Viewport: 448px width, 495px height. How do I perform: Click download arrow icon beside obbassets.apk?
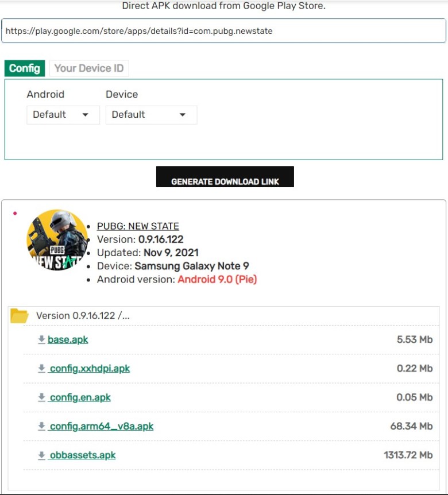(x=41, y=455)
